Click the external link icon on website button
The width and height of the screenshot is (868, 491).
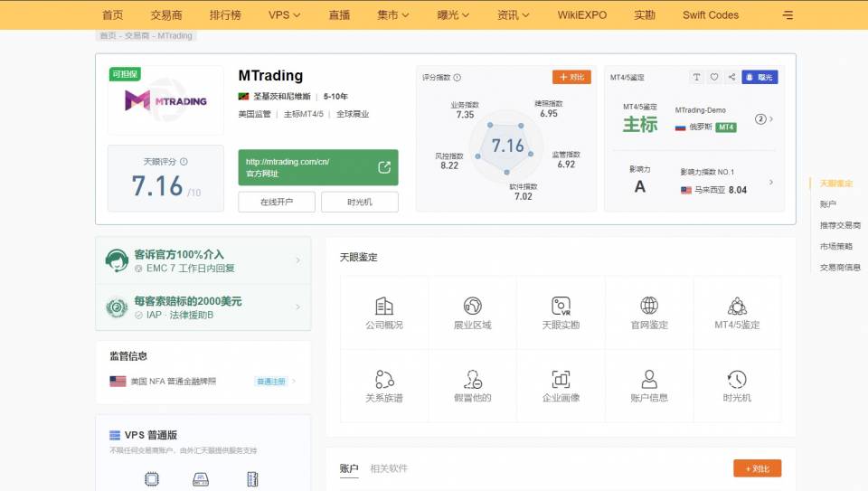pyautogui.click(x=384, y=167)
